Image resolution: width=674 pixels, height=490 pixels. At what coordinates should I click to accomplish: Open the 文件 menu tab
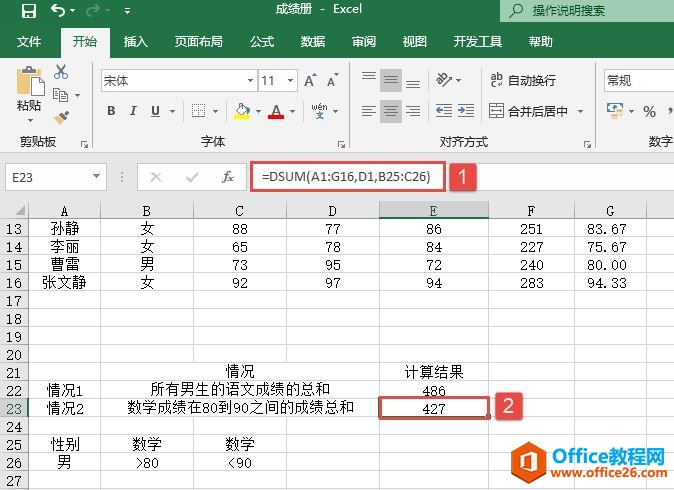(29, 42)
